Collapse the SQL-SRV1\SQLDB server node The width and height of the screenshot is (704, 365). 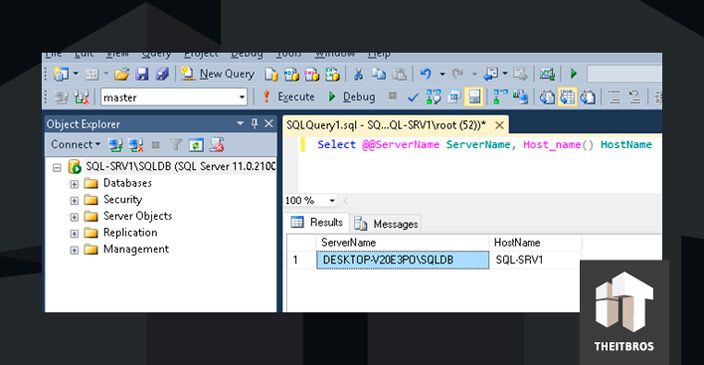pos(57,168)
